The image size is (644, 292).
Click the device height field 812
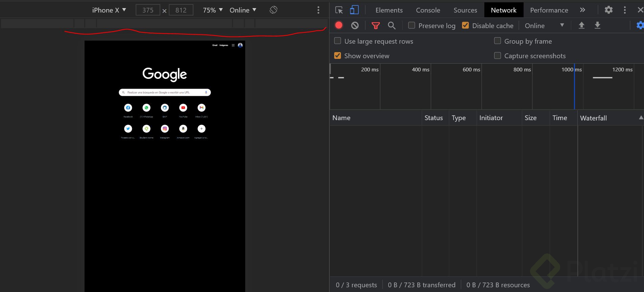[181, 10]
